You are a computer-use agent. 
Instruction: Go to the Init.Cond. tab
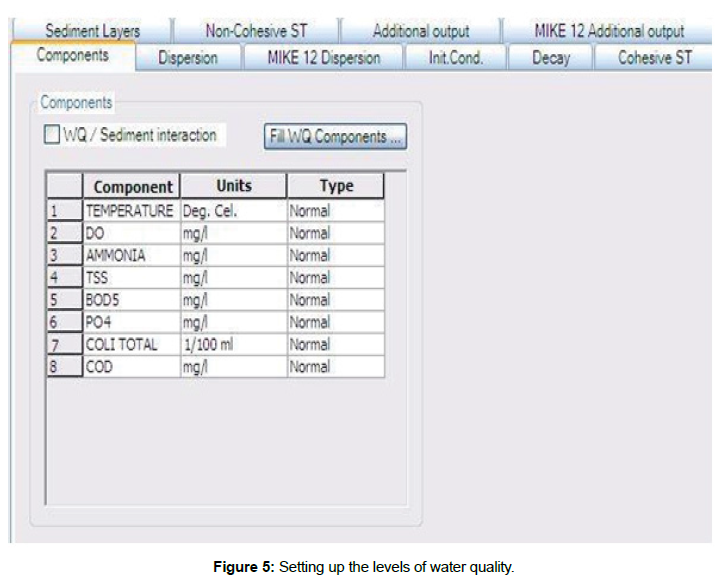455,58
